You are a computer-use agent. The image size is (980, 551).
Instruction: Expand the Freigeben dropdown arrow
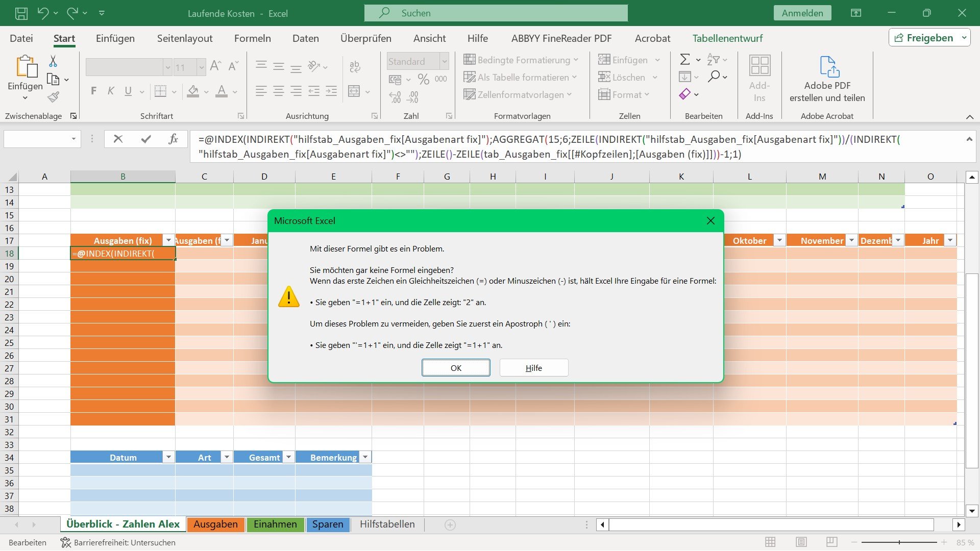[x=964, y=38]
